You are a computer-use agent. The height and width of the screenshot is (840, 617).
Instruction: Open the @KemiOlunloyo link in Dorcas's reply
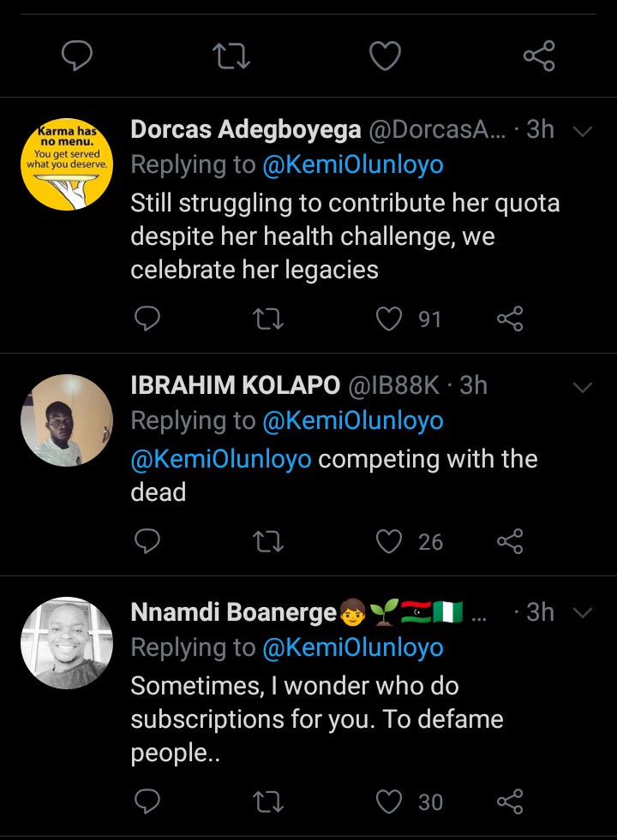[353, 165]
